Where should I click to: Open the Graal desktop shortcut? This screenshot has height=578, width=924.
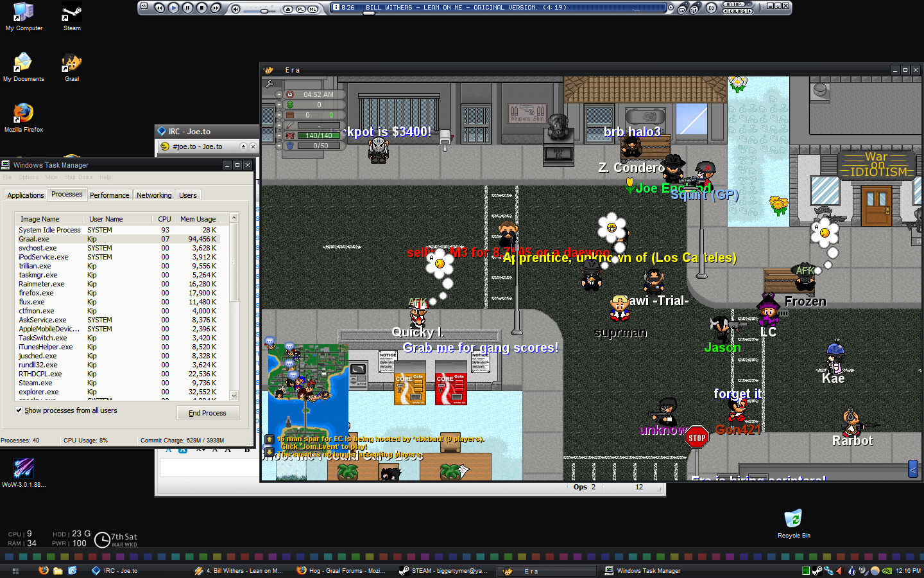coord(71,64)
